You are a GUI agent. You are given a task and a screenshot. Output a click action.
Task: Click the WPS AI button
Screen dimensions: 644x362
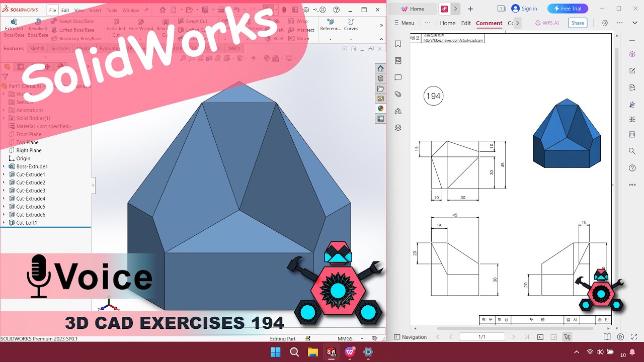(547, 23)
